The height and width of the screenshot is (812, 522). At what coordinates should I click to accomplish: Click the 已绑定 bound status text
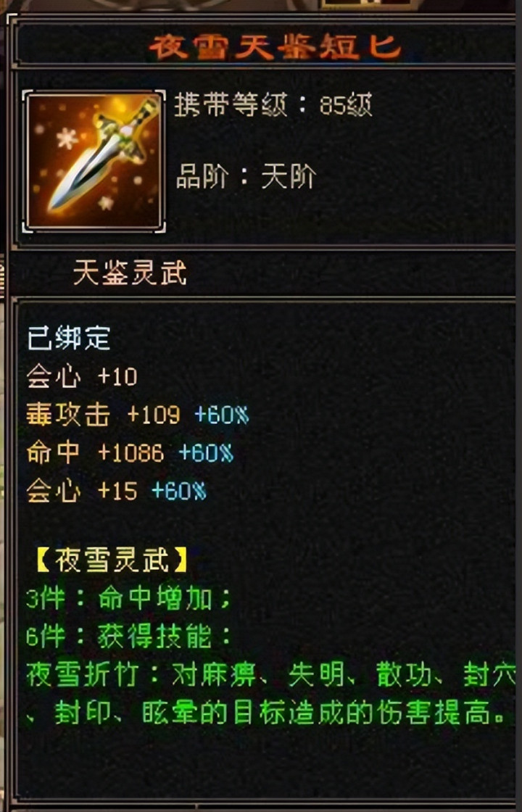(69, 338)
